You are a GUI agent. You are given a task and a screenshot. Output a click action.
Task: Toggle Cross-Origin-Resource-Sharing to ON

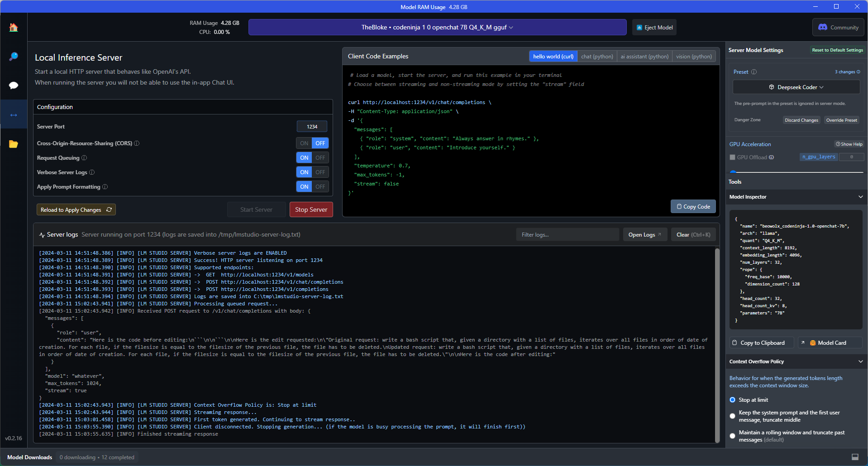[x=304, y=143]
